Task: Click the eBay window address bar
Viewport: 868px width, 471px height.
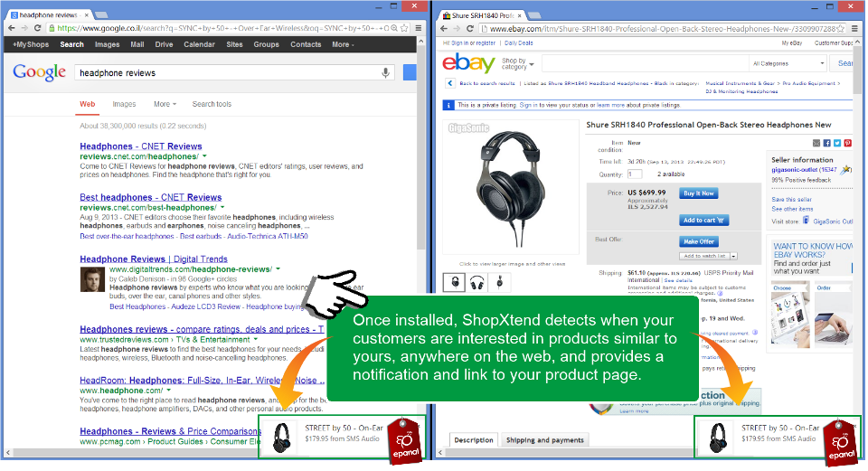Action: point(663,29)
